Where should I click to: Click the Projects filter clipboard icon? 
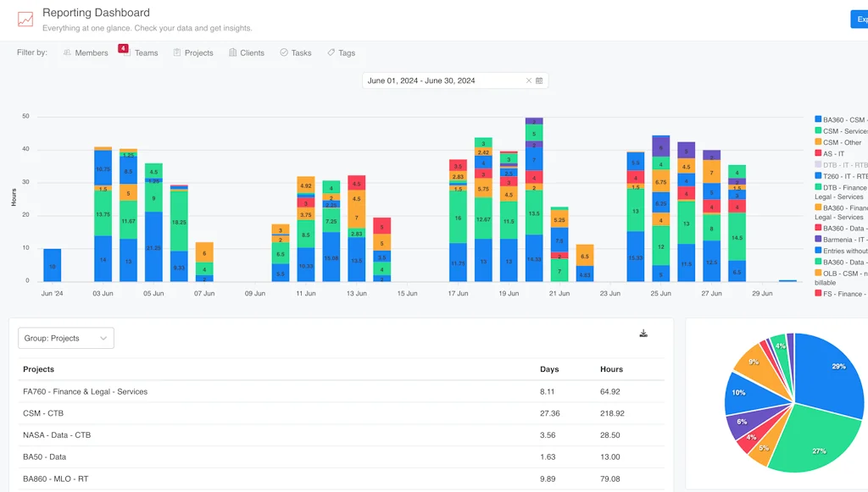pos(177,53)
